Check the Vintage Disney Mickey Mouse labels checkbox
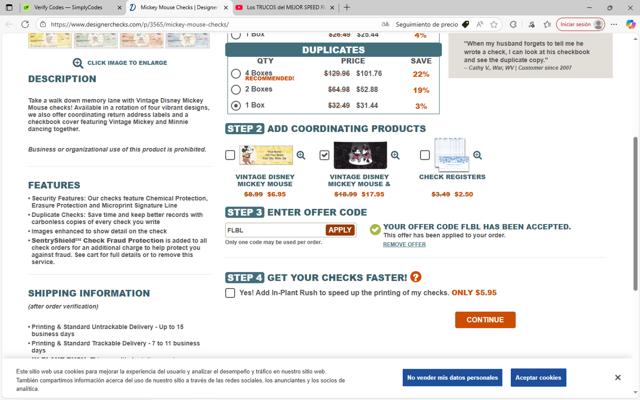Viewport: 640px width, 400px height. (230, 155)
